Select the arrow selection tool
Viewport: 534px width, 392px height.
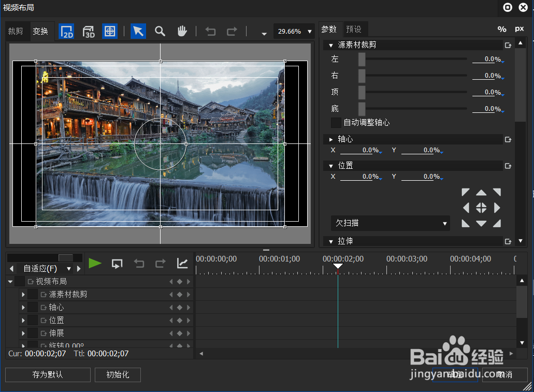(138, 32)
